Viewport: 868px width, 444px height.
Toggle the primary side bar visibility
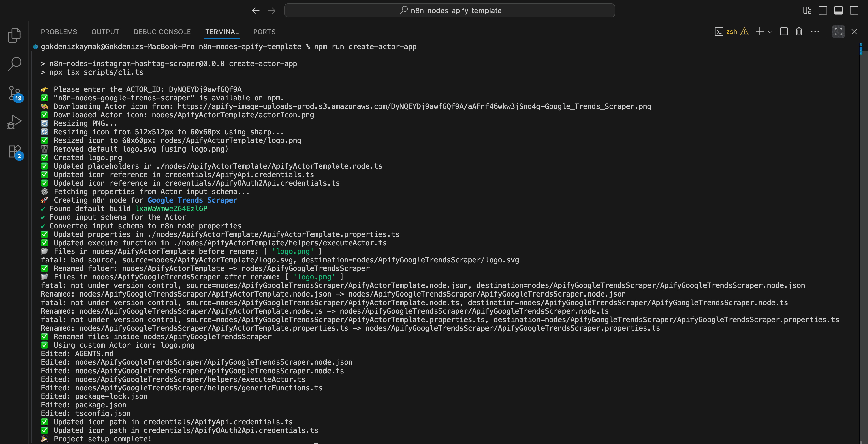823,11
